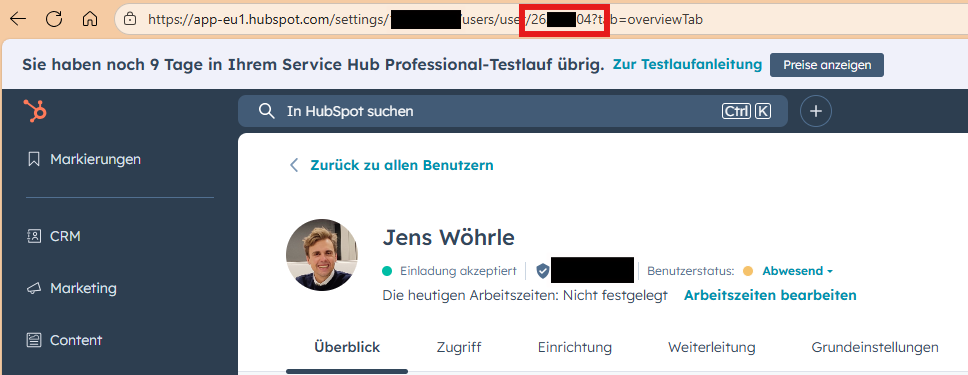Switch to the Zugriff tab

[x=459, y=347]
